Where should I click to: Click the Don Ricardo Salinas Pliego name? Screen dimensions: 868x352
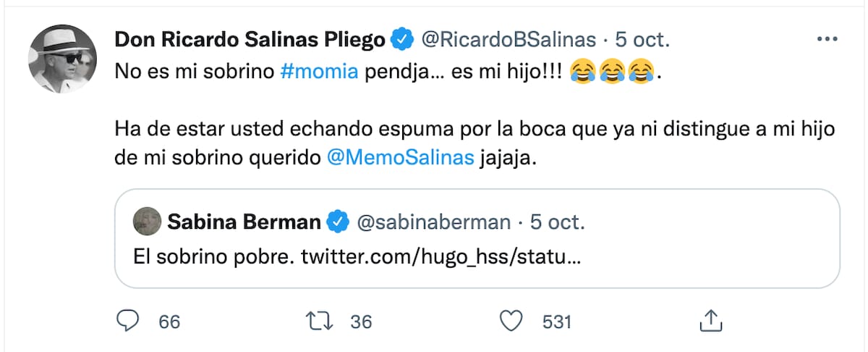click(x=250, y=41)
